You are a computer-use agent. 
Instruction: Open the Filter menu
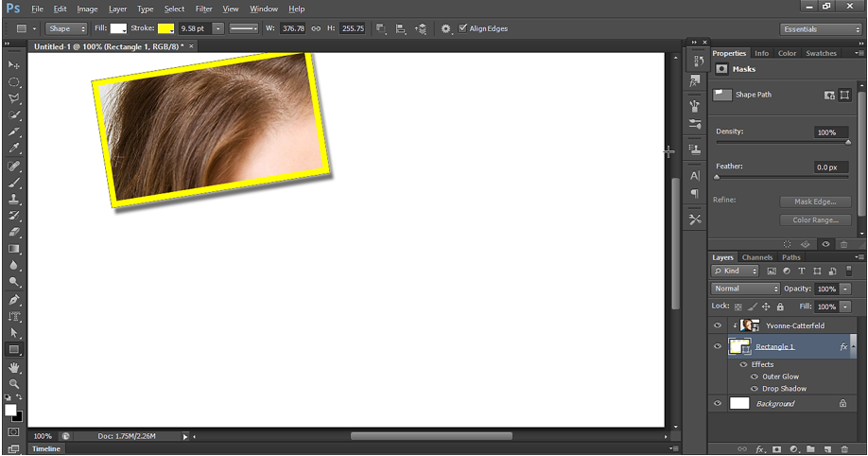[x=203, y=9]
